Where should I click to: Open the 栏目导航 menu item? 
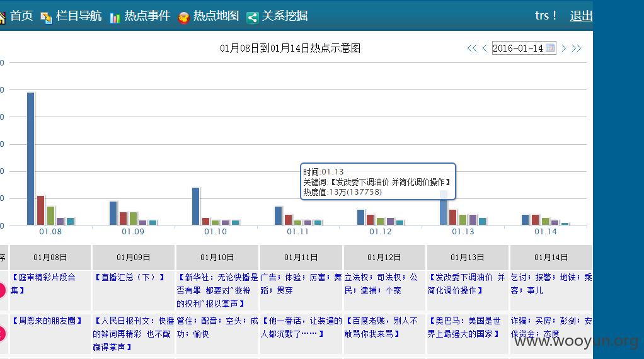[79, 16]
